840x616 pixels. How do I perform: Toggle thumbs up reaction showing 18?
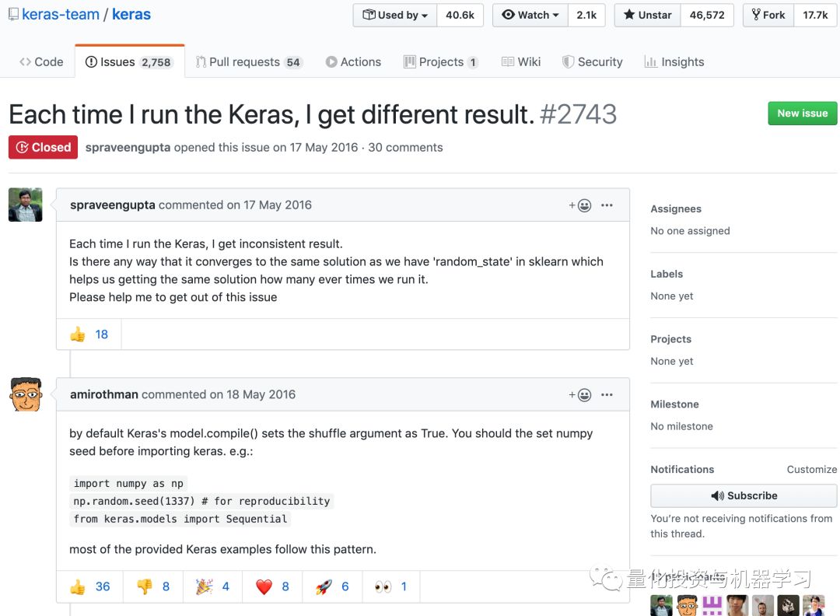point(89,334)
